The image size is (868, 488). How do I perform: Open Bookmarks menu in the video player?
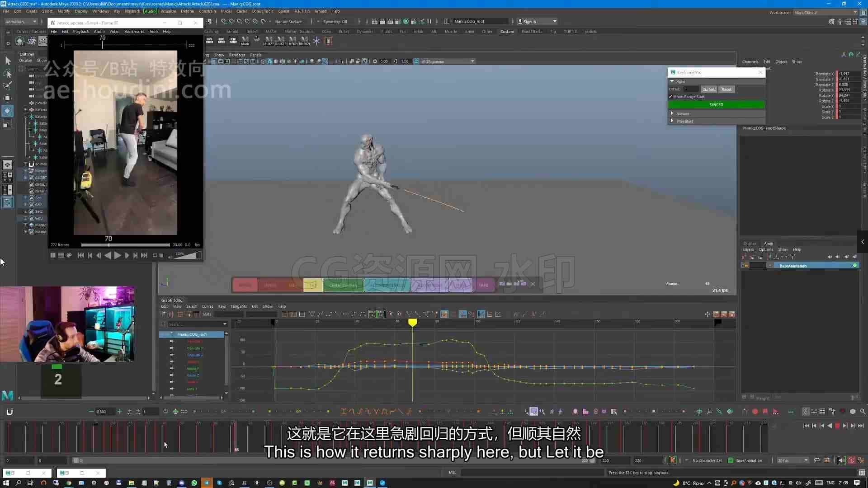pos(134,32)
